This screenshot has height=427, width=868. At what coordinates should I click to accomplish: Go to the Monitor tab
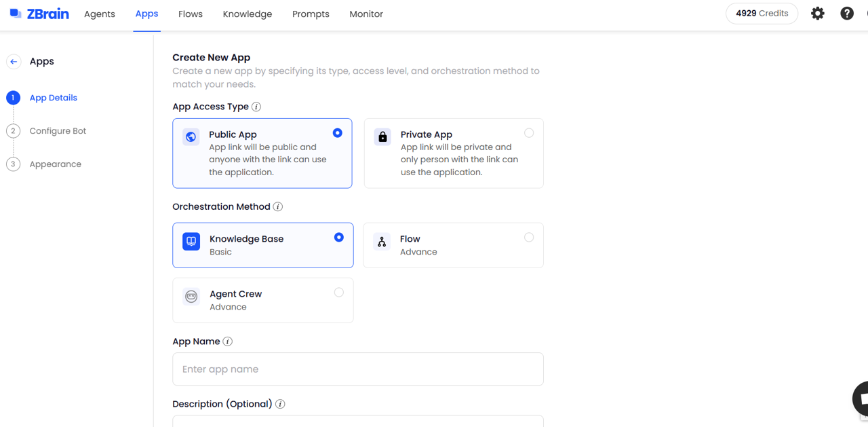(366, 14)
